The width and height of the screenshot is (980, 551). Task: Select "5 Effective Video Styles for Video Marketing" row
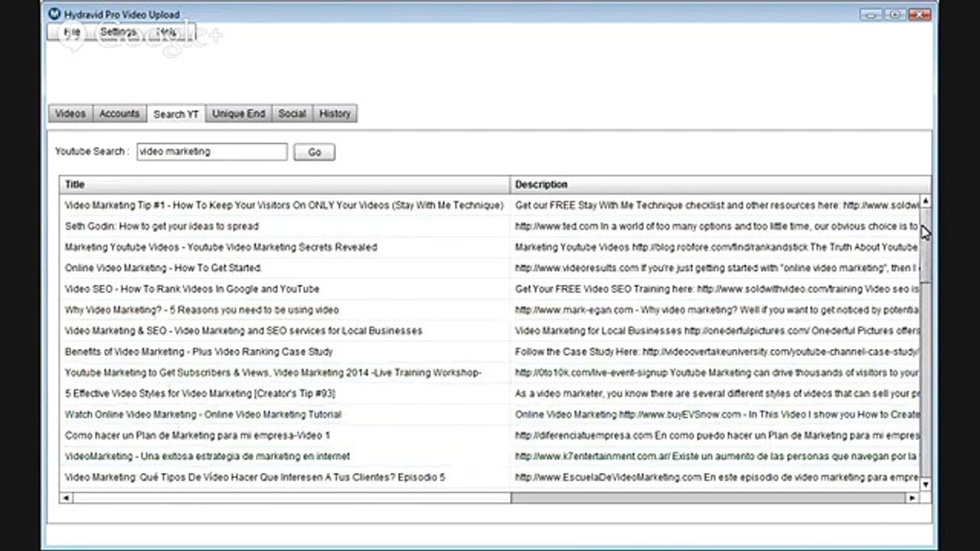pos(284,393)
